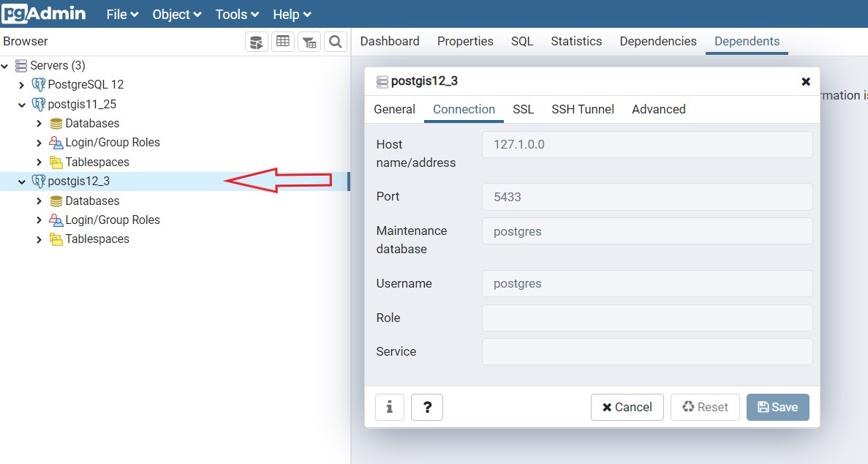
Task: Click the Filtered Rows icon
Action: (309, 42)
